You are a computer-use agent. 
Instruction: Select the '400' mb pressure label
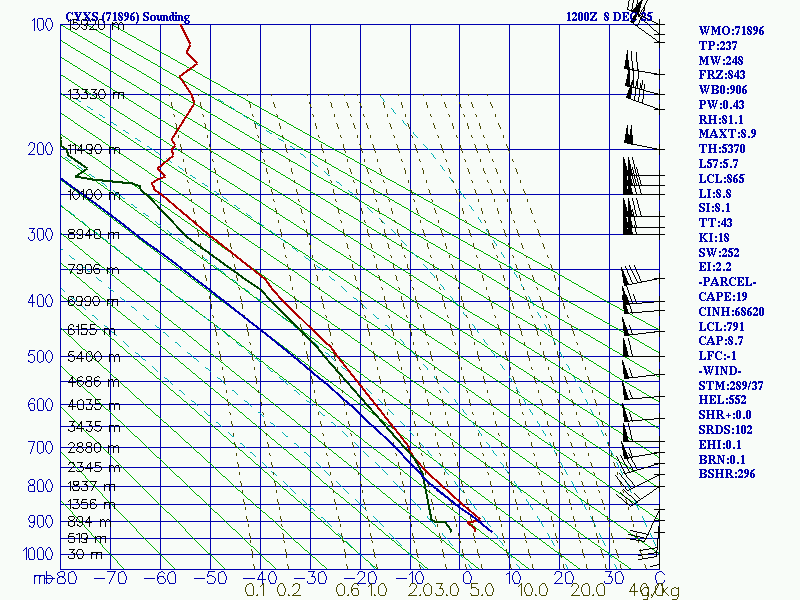tap(40, 301)
